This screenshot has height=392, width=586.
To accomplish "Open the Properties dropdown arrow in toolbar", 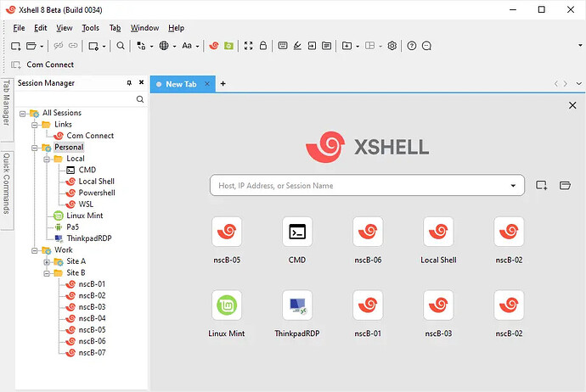I will [x=104, y=47].
